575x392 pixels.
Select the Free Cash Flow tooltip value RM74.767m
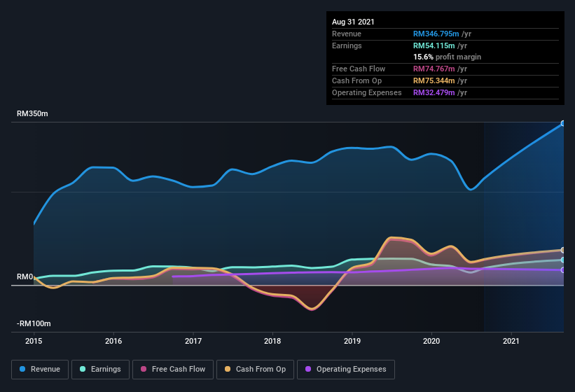tap(437, 69)
